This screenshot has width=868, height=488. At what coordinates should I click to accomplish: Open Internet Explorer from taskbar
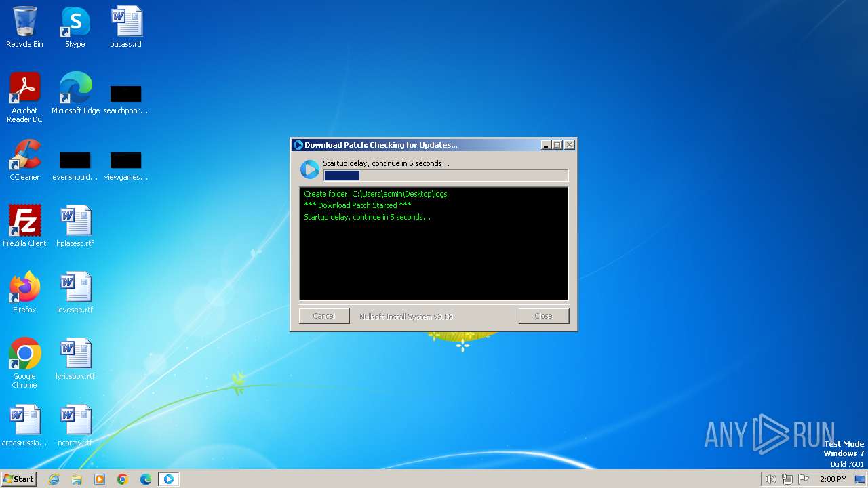coord(54,479)
